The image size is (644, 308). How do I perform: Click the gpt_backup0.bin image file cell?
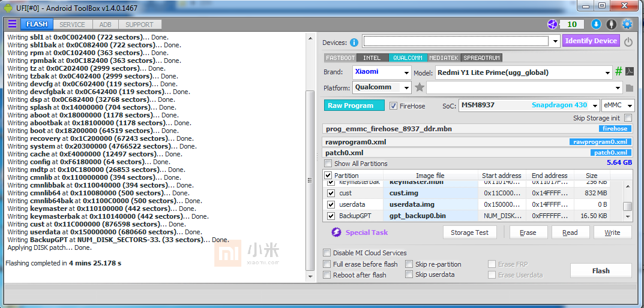coord(432,216)
